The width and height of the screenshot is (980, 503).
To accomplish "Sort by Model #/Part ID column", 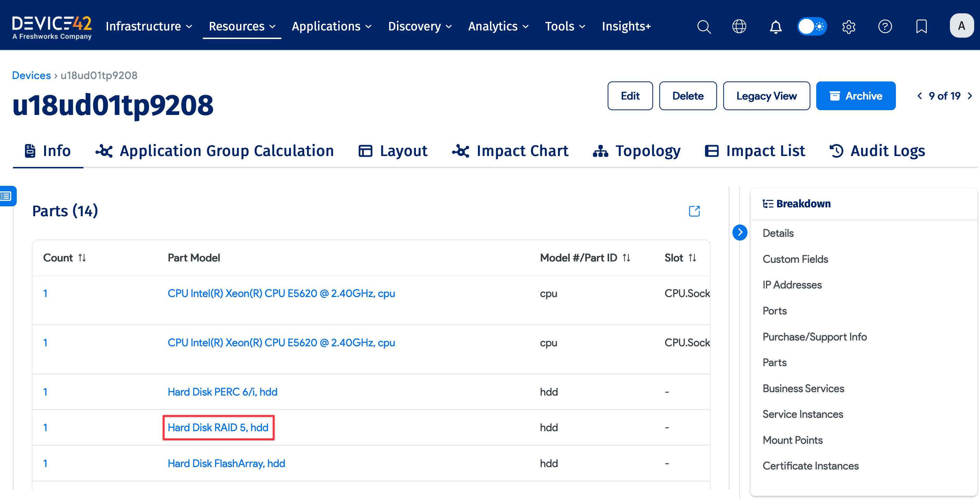I will pyautogui.click(x=626, y=258).
